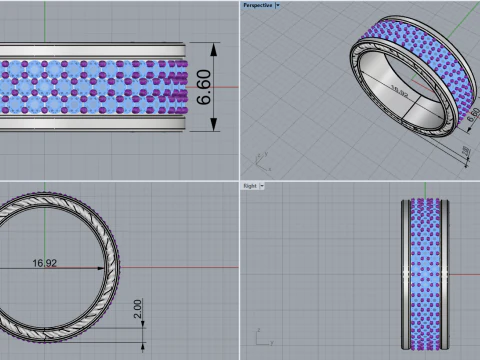Click the Perspective viewport title label

tap(258, 5)
